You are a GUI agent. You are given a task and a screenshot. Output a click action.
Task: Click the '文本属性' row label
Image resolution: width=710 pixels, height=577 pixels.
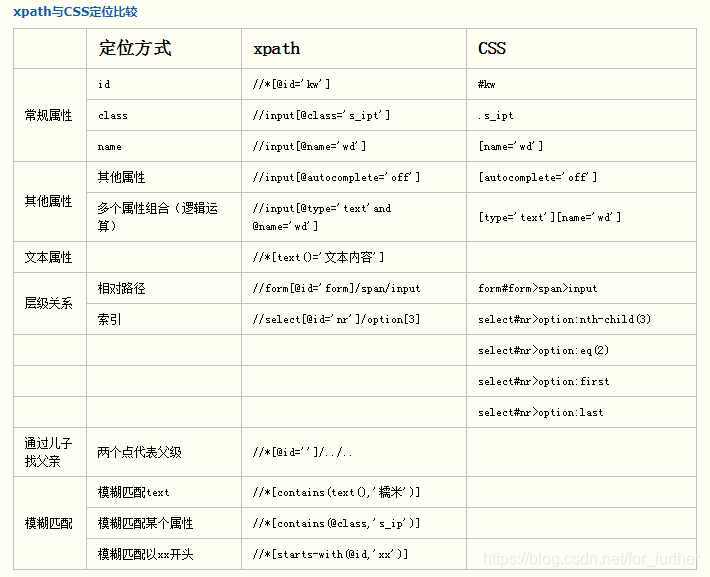(x=48, y=257)
